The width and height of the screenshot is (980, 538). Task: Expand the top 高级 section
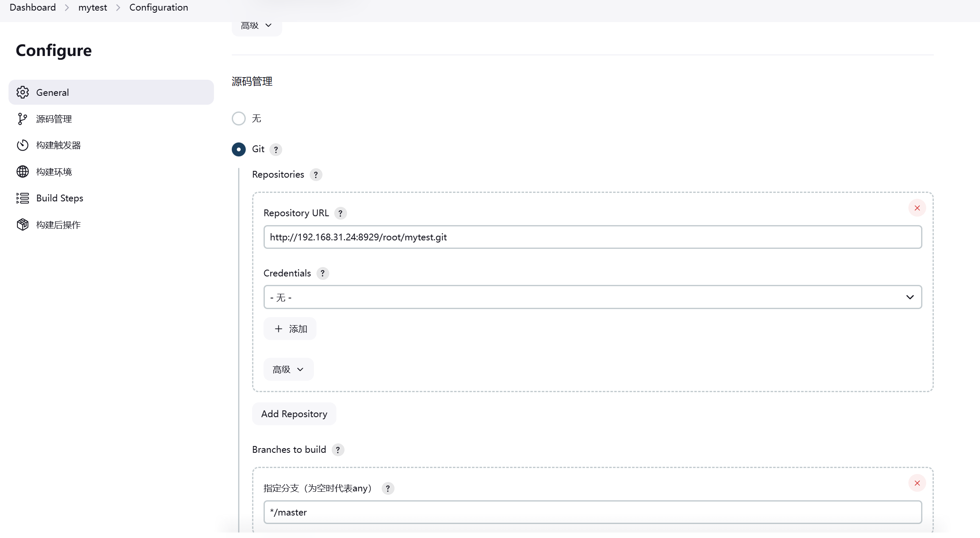click(x=256, y=26)
